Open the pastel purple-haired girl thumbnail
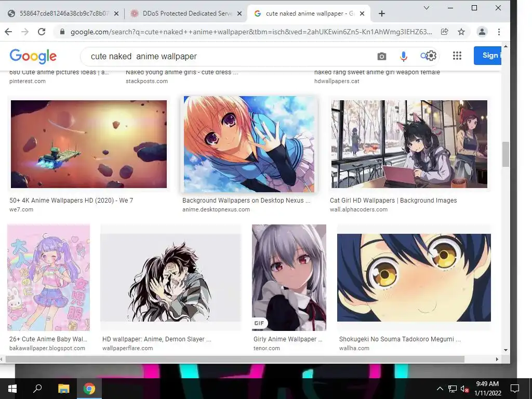This screenshot has height=399, width=532. tap(48, 277)
